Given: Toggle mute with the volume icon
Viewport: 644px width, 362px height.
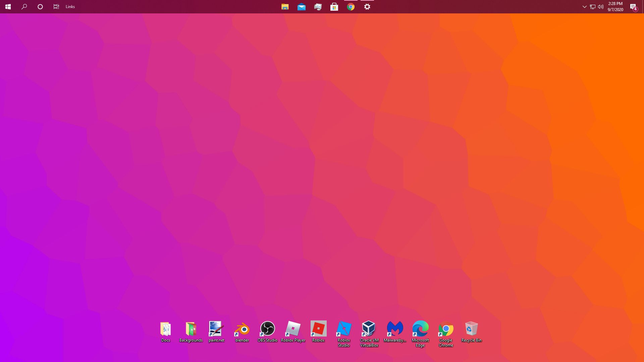Looking at the screenshot, I should click(600, 6).
